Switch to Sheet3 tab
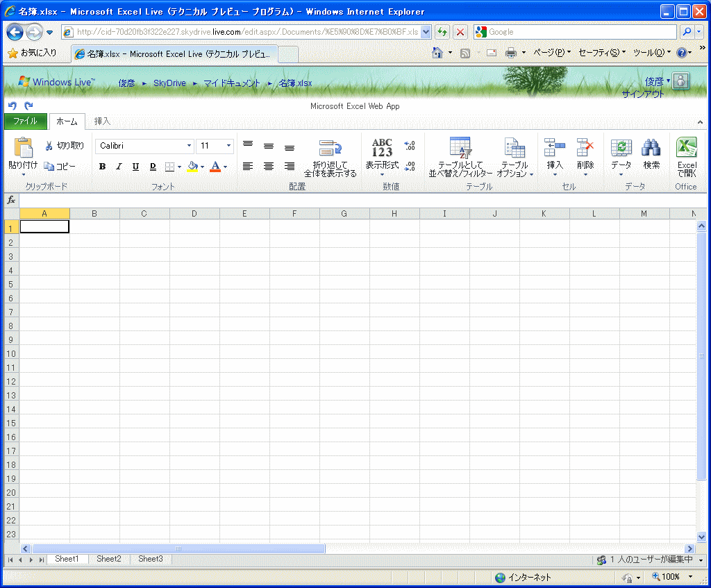This screenshot has width=711, height=588. click(151, 559)
